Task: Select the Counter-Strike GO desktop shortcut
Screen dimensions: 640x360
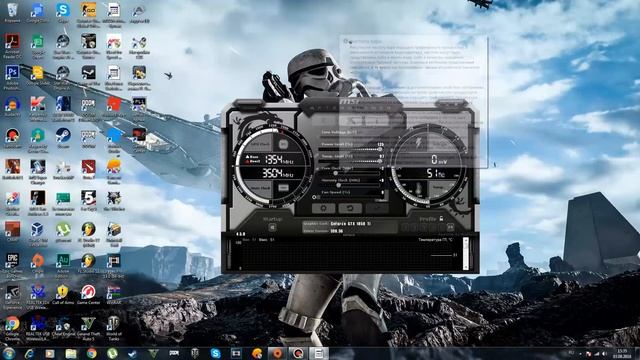Action: [x=88, y=14]
